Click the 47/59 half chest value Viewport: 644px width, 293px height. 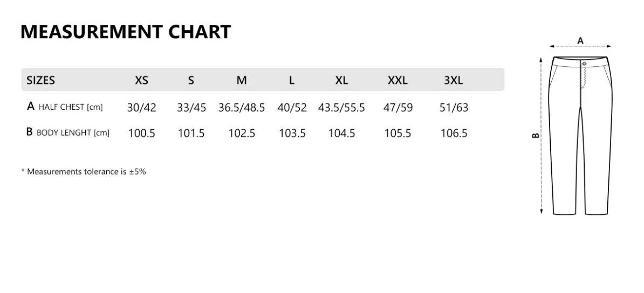click(398, 107)
